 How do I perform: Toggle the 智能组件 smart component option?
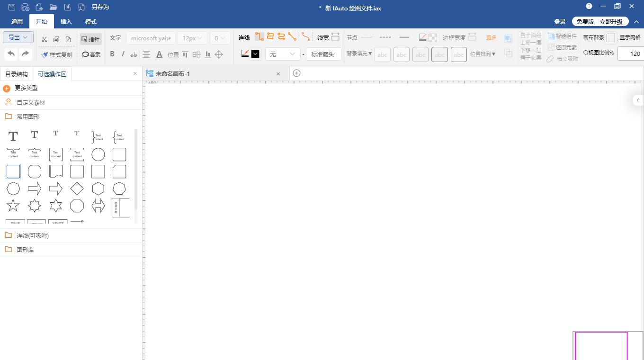click(563, 36)
